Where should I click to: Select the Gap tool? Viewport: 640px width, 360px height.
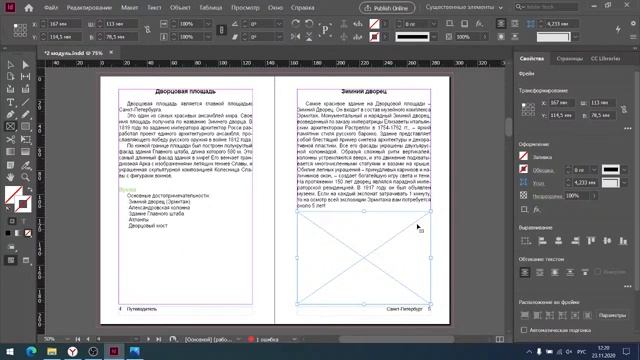tap(25, 77)
